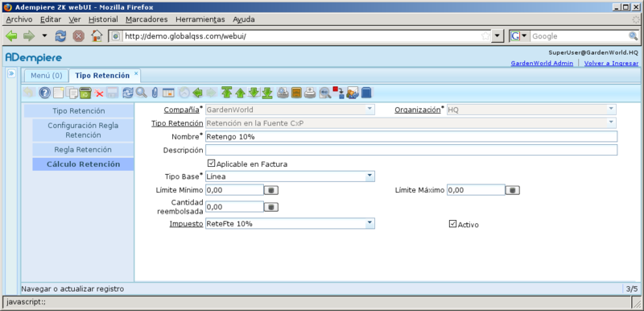The height and width of the screenshot is (311, 644).
Task: Click the Límite Mínimo value field
Action: tap(234, 190)
